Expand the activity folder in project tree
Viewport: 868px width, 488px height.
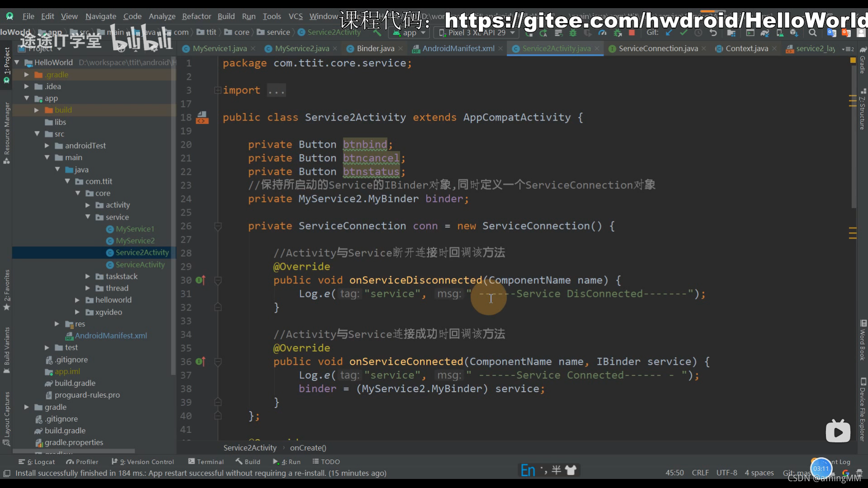coord(88,205)
